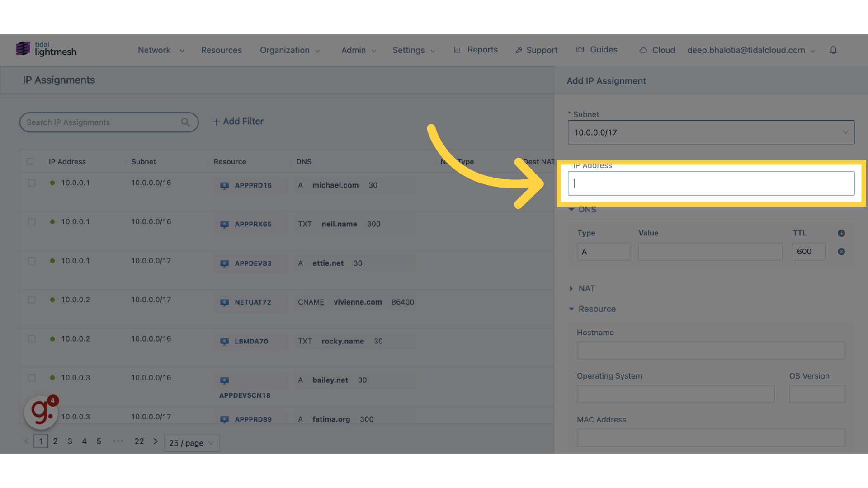868x488 pixels.
Task: Toggle the select-all checkbox in header
Action: (x=30, y=161)
